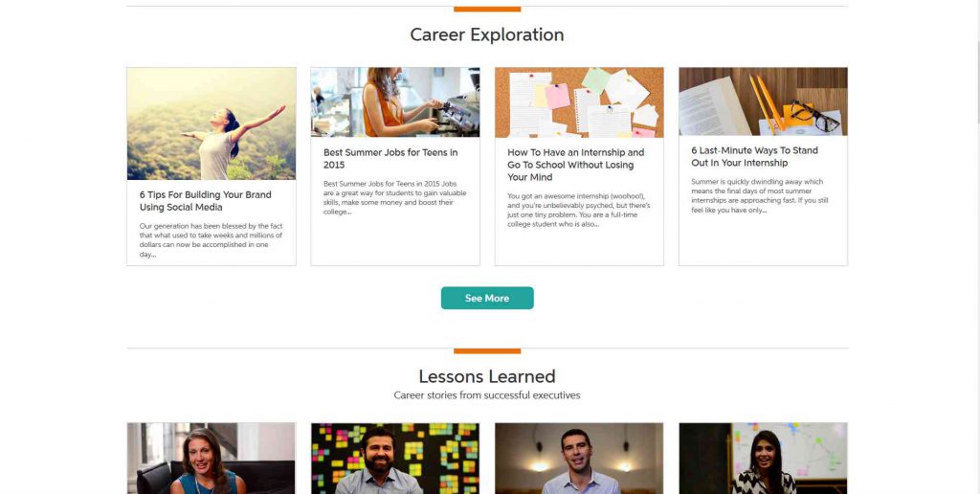Click the Lessons Learned section heading
Screen dimensions: 980x494
click(x=487, y=376)
